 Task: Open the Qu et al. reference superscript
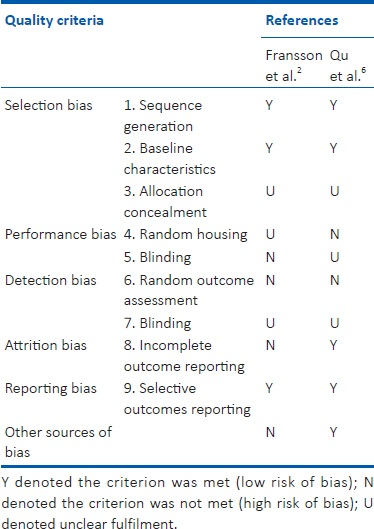pos(364,71)
